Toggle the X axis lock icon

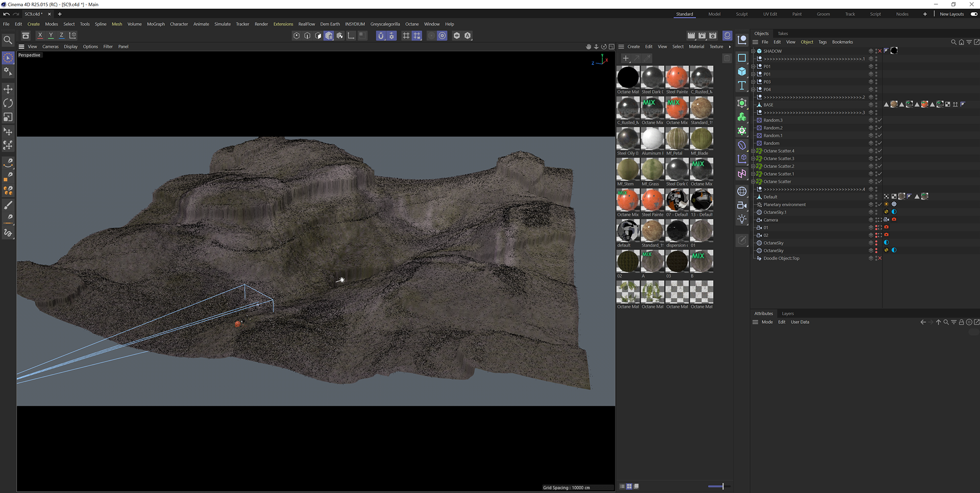[40, 35]
